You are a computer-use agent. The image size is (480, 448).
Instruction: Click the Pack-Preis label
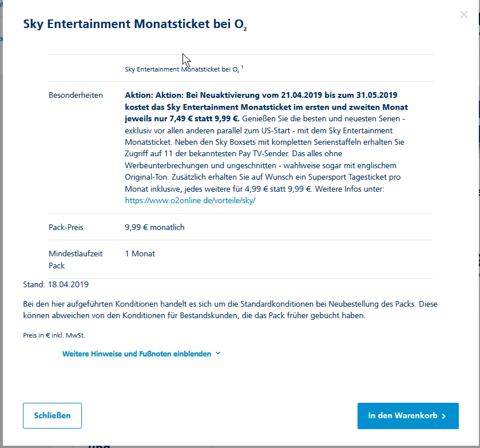coord(66,227)
